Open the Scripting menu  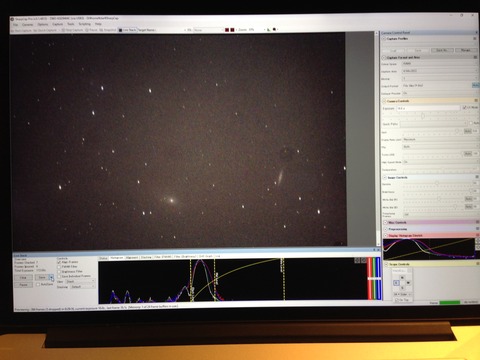(x=84, y=24)
